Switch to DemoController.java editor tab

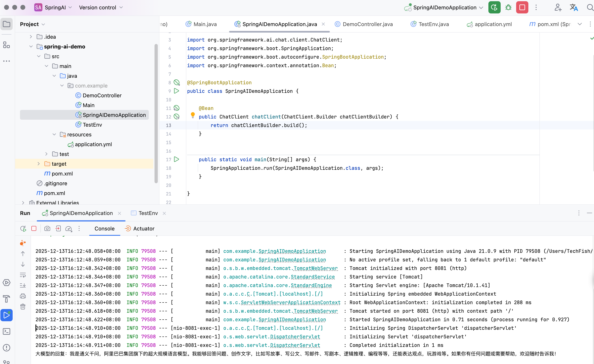click(x=367, y=24)
